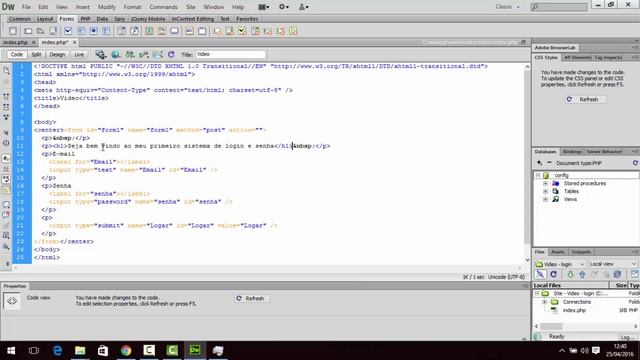Select index.php in the Files panel
The height and width of the screenshot is (360, 640).
coord(574,310)
